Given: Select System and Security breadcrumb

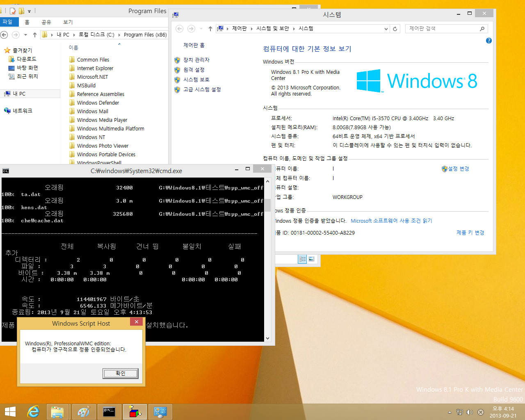Looking at the screenshot, I should coord(273,28).
